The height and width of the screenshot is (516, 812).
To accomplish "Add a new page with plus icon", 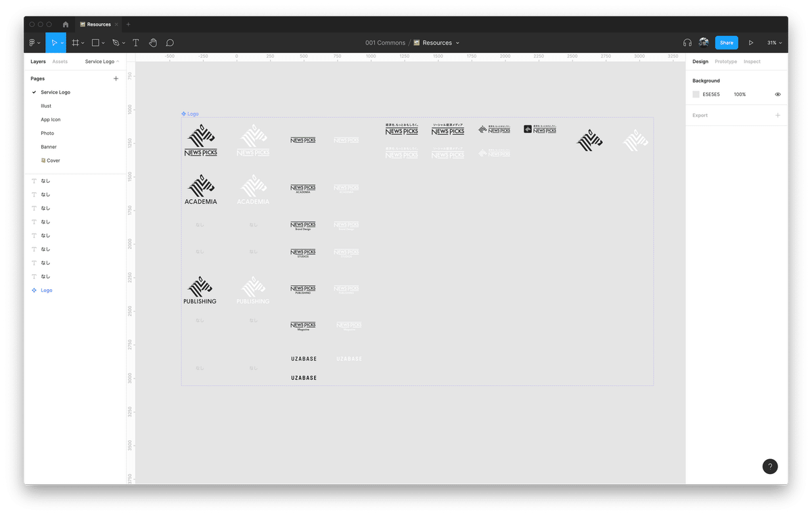I will tap(116, 79).
